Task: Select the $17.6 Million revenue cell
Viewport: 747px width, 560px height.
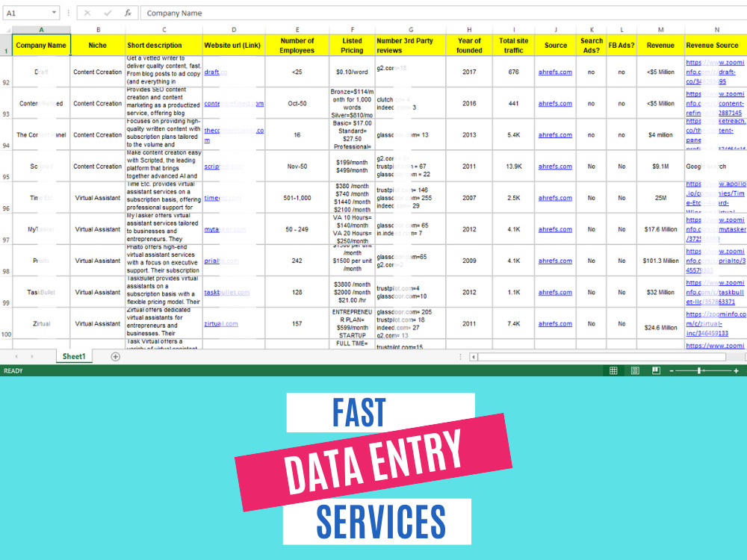Action: click(661, 229)
